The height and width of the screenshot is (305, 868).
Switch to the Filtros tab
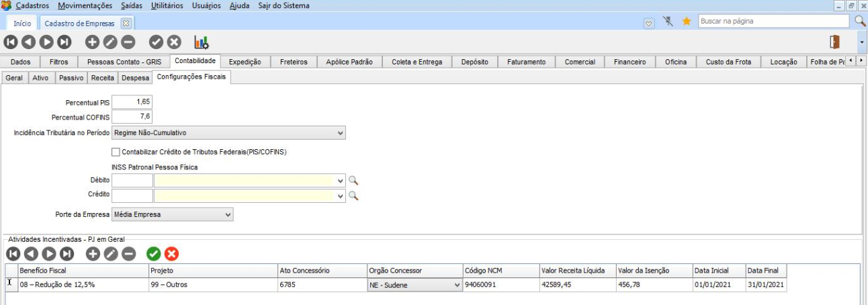pyautogui.click(x=59, y=62)
